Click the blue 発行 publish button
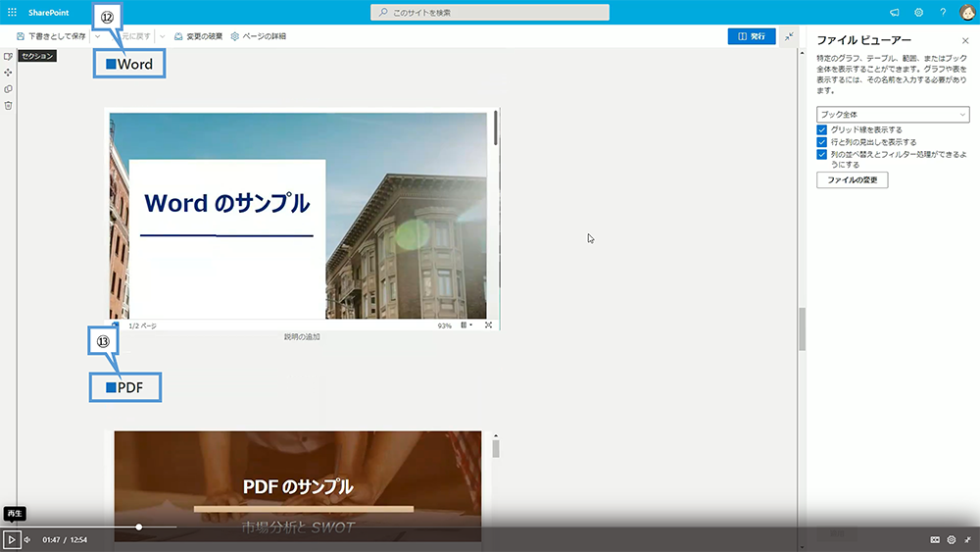Screen dimensions: 980x552 coord(752,36)
